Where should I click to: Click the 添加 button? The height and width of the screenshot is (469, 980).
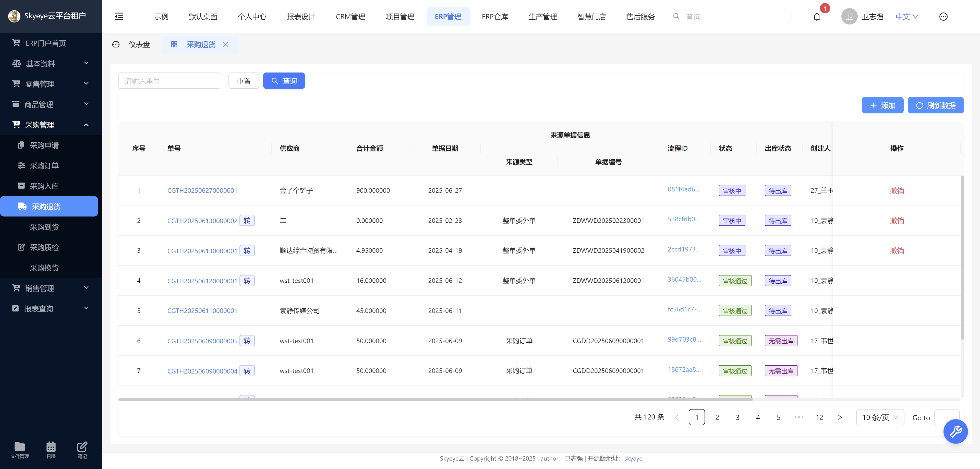pyautogui.click(x=882, y=105)
